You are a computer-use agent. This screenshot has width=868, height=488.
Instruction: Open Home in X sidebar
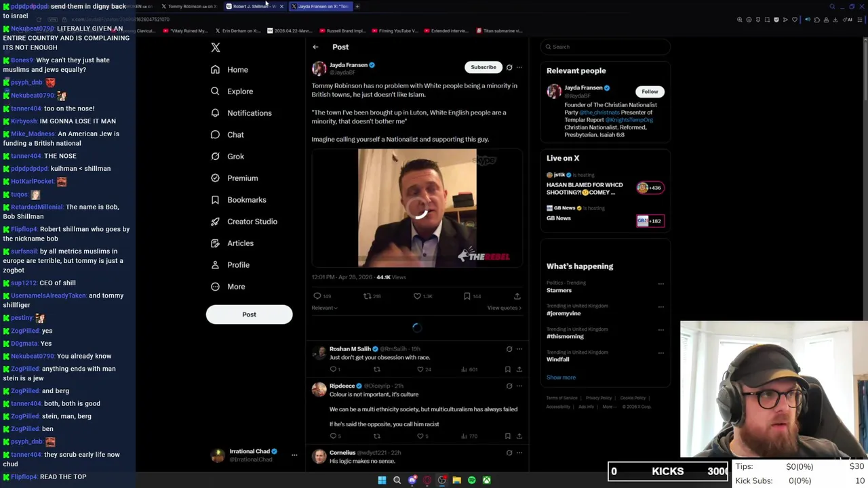click(229, 70)
